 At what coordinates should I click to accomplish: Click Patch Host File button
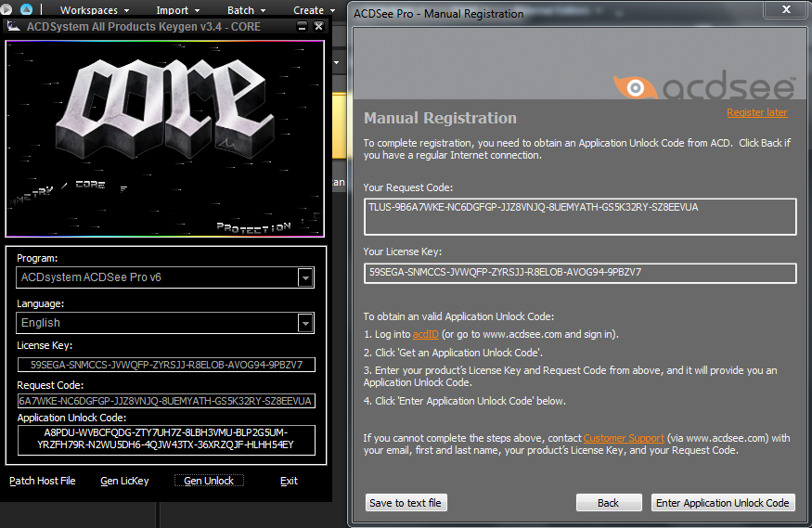tap(43, 481)
